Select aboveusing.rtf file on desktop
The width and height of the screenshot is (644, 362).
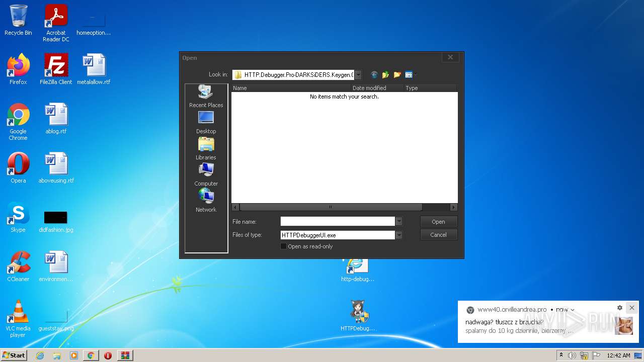click(x=56, y=168)
